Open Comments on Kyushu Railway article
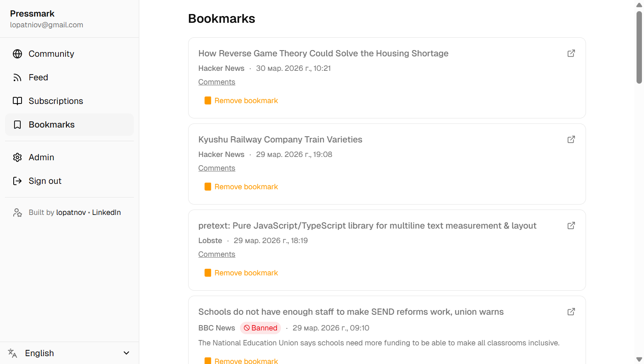The height and width of the screenshot is (364, 644). [216, 168]
